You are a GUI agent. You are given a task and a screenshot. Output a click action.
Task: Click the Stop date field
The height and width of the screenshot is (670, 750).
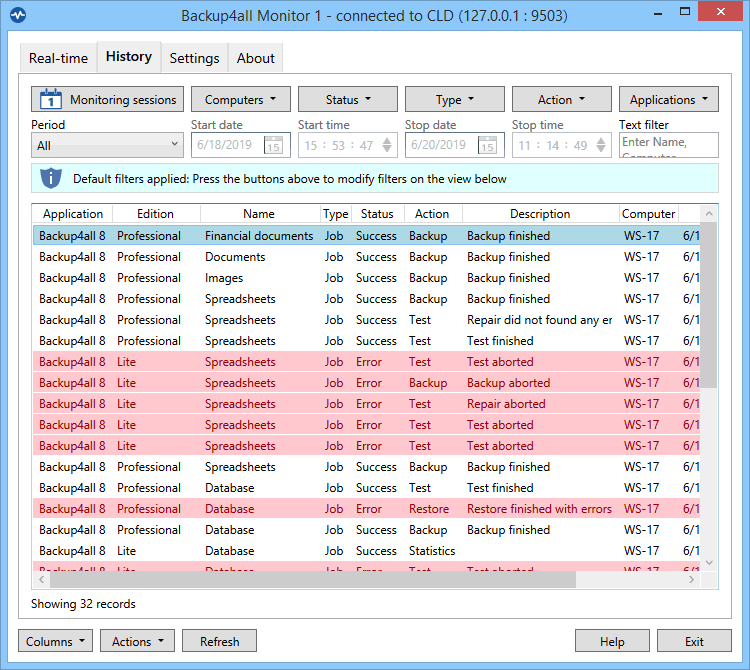tap(454, 145)
